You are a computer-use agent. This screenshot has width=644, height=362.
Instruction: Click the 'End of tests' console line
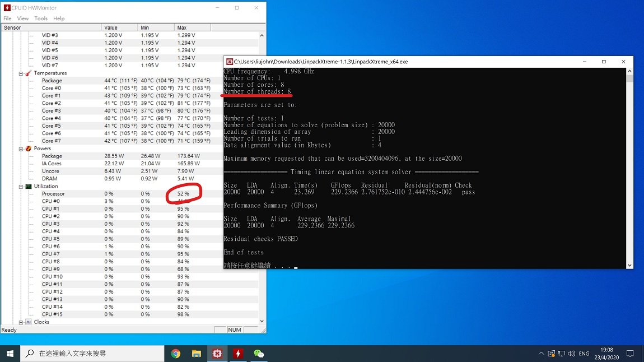click(244, 252)
